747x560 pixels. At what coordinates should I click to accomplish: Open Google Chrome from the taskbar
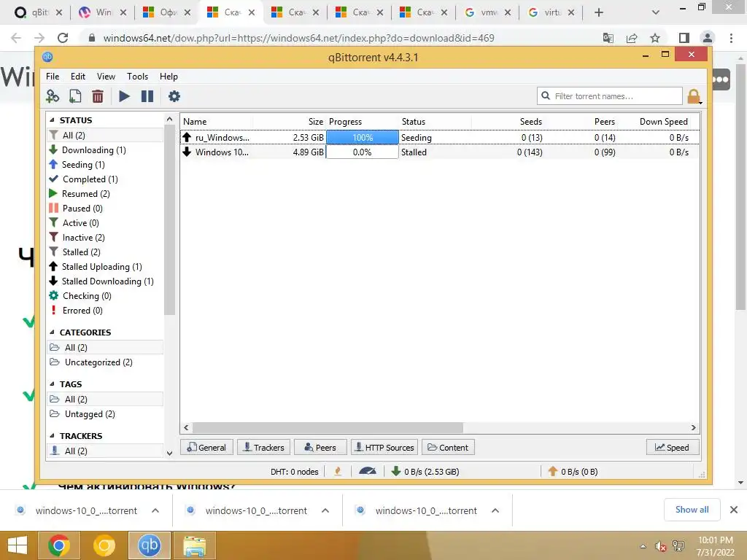59,545
